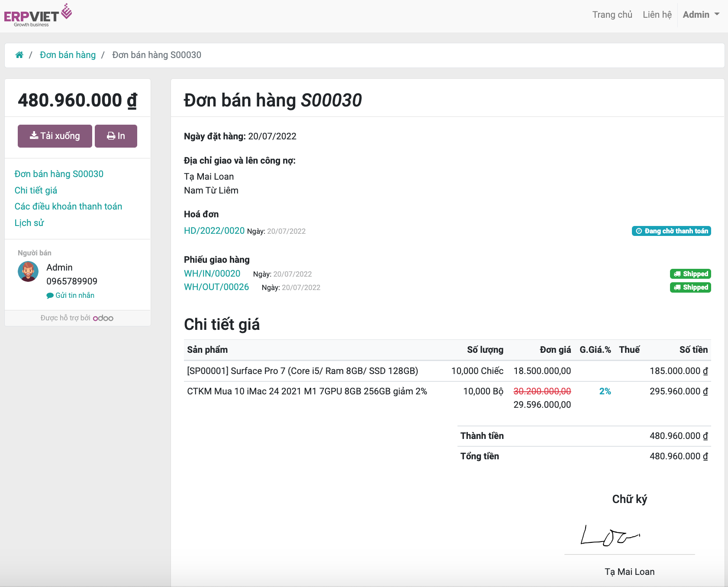728x587 pixels.
Task: Click the Admin salesperson avatar
Action: tap(28, 272)
